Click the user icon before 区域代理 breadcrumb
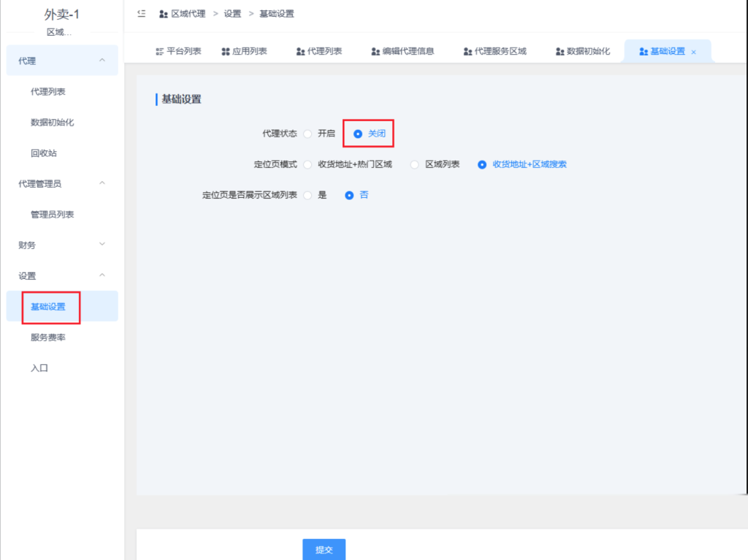The width and height of the screenshot is (748, 560). (x=163, y=13)
